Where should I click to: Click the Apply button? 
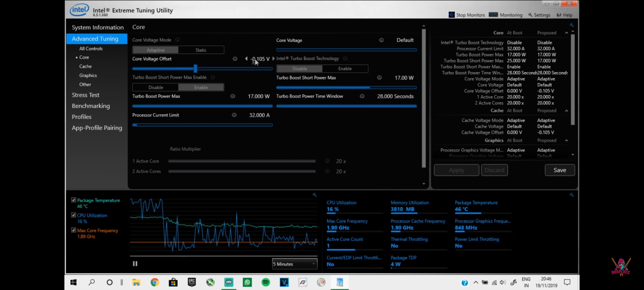[x=456, y=170]
